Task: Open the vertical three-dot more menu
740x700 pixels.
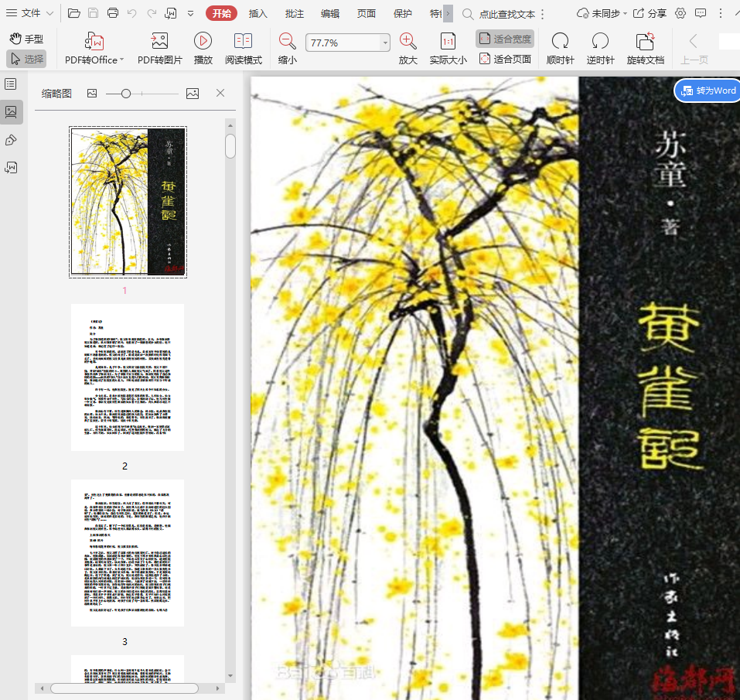Action: [721, 13]
